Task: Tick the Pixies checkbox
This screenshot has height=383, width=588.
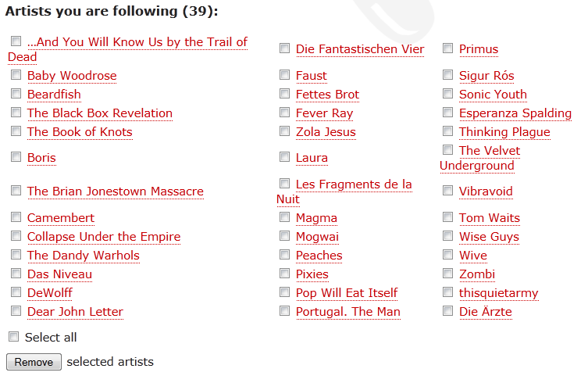Action: (x=284, y=274)
